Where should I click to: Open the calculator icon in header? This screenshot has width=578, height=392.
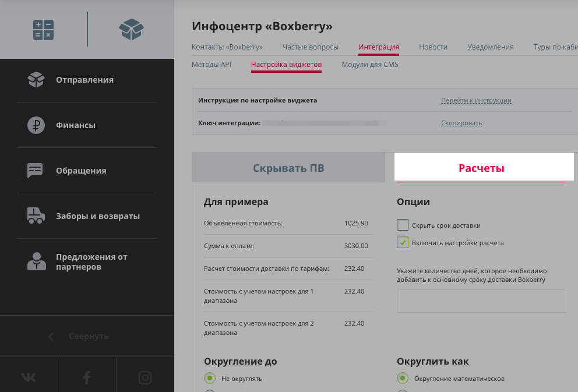coord(44,30)
